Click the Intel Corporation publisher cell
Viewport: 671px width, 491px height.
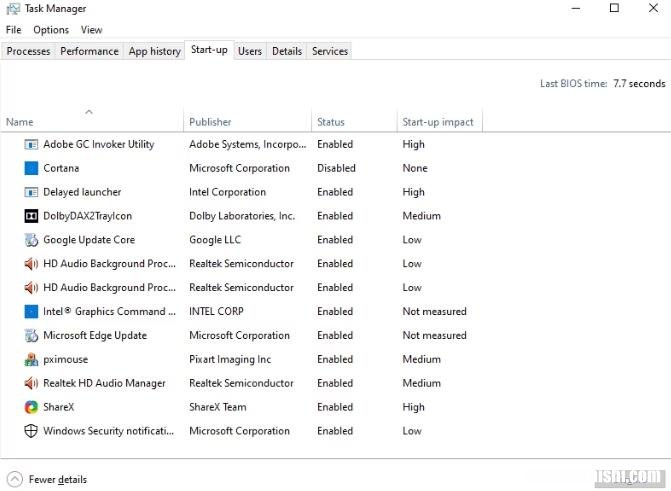coord(228,192)
